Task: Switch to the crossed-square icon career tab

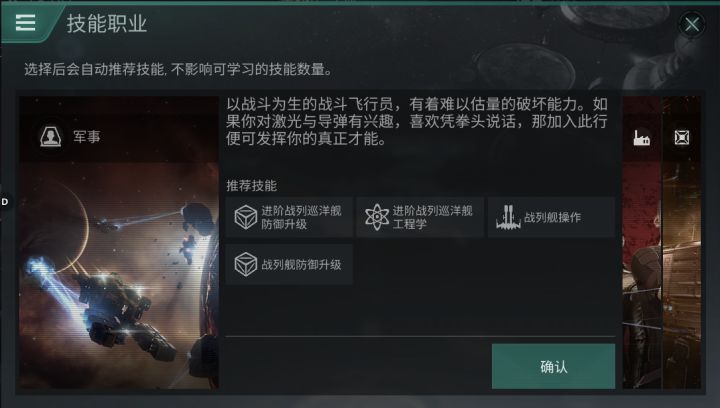Action: (681, 137)
